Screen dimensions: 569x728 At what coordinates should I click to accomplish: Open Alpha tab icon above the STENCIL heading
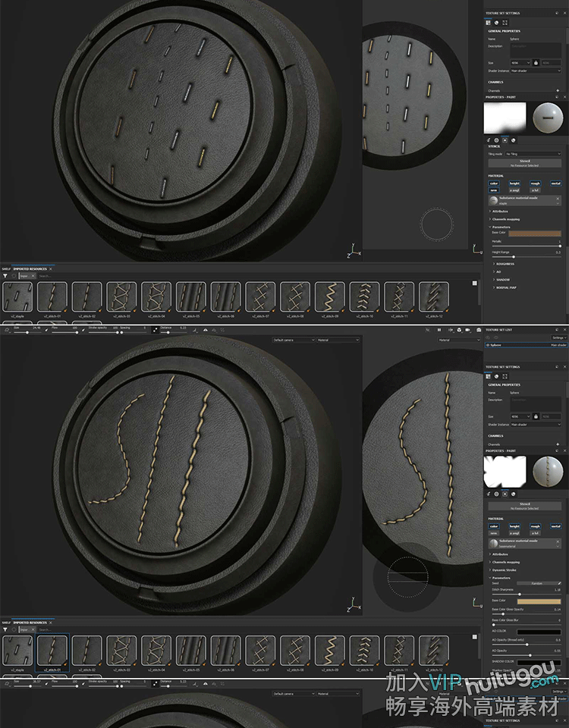(496, 140)
